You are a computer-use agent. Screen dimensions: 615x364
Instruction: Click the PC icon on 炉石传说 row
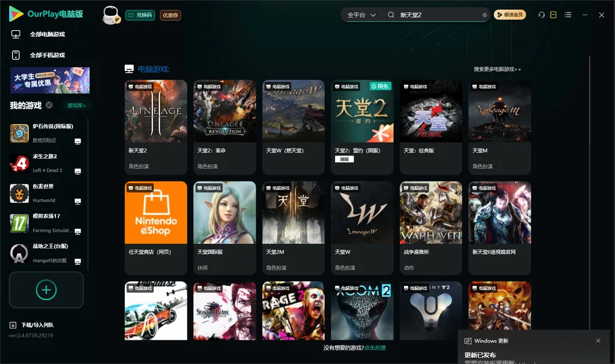tap(77, 141)
